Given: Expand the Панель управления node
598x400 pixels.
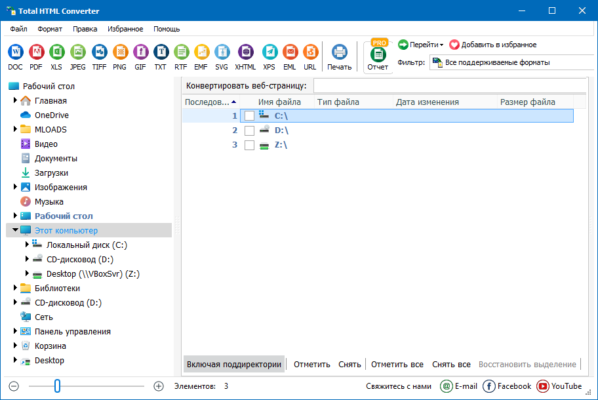Looking at the screenshot, I should [x=15, y=331].
